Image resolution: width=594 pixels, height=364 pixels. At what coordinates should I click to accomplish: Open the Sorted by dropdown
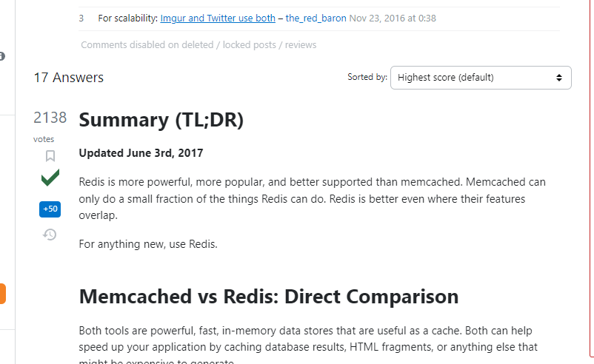point(480,78)
